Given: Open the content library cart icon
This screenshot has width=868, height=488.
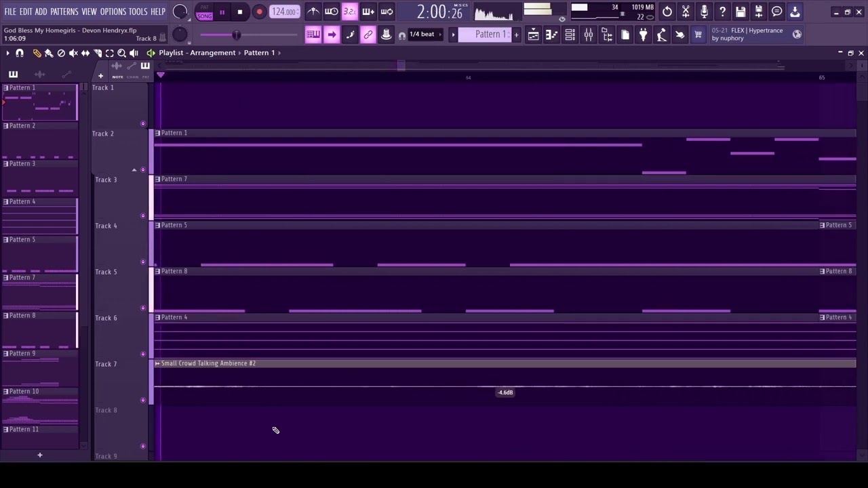Looking at the screenshot, I should (698, 35).
